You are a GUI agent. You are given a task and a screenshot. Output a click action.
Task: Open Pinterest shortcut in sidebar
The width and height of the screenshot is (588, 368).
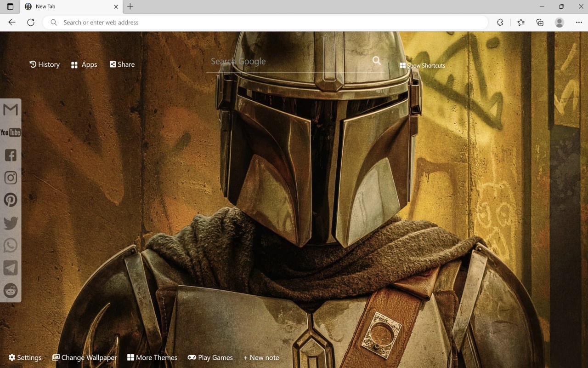11,200
